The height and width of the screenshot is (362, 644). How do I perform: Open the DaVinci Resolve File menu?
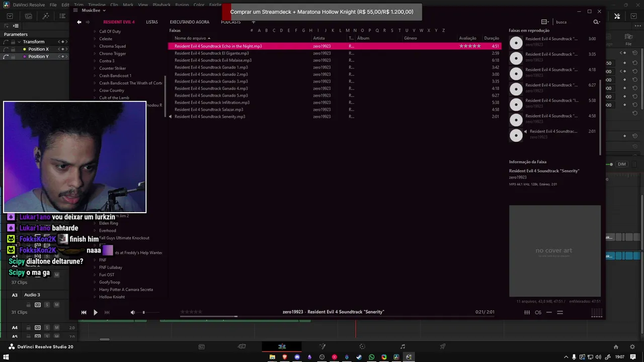click(x=53, y=5)
